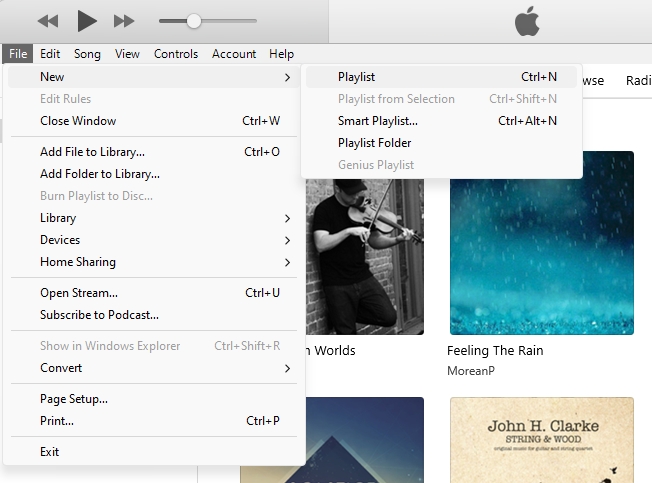Click the MoreanP artist name
The height and width of the screenshot is (483, 652).
click(471, 371)
